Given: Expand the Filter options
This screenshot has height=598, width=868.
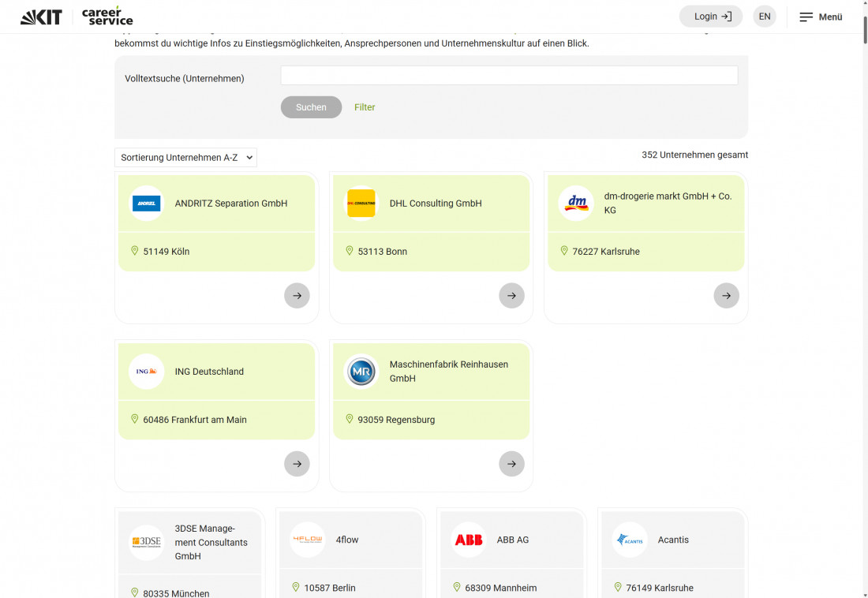Looking at the screenshot, I should [365, 107].
